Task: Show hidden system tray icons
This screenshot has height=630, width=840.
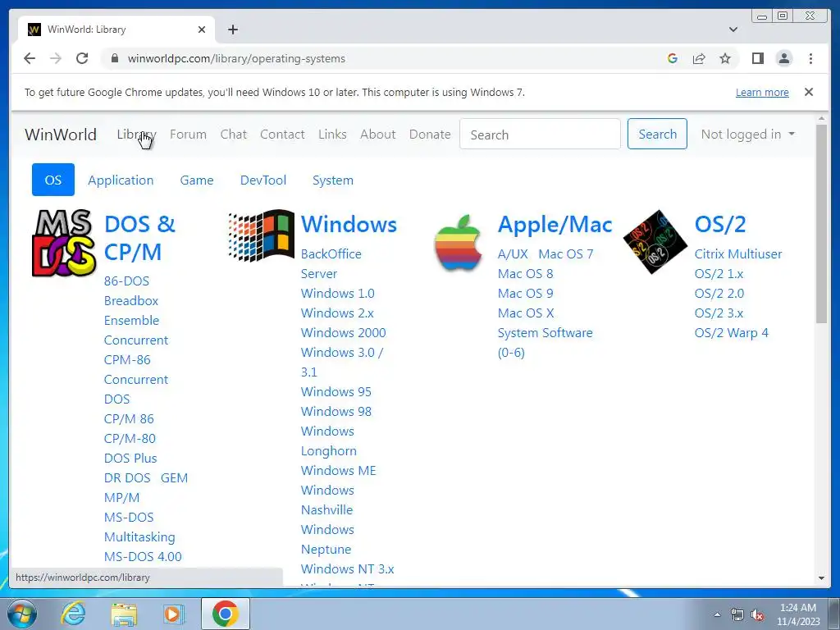Action: tap(717, 615)
